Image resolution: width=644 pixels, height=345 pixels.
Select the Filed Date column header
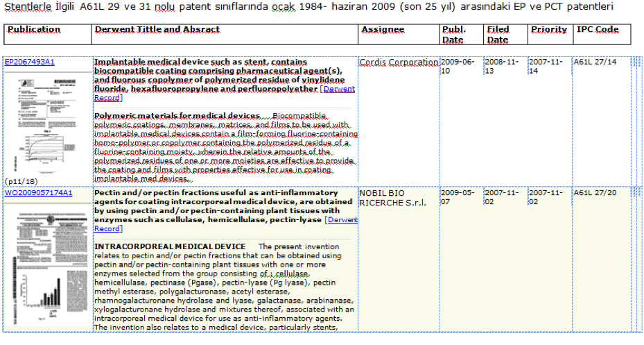498,35
